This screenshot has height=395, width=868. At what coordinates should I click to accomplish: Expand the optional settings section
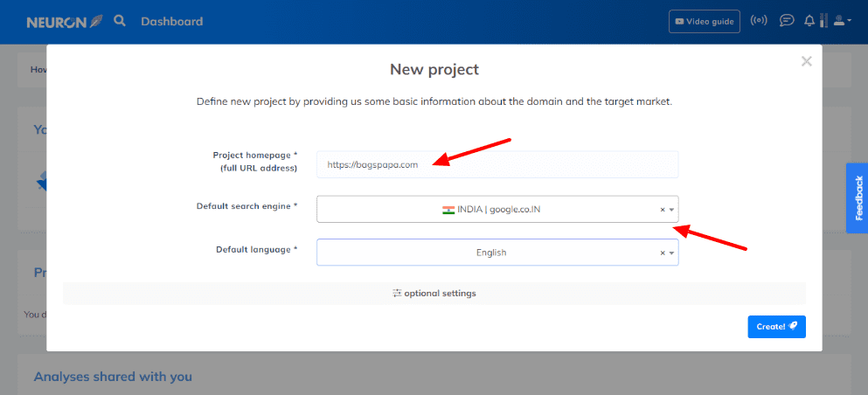point(434,294)
